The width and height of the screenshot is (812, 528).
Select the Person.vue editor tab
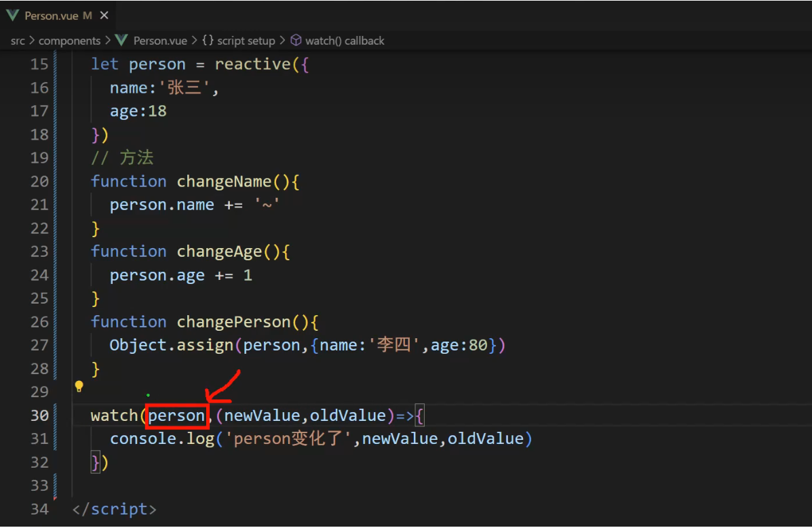click(58, 16)
